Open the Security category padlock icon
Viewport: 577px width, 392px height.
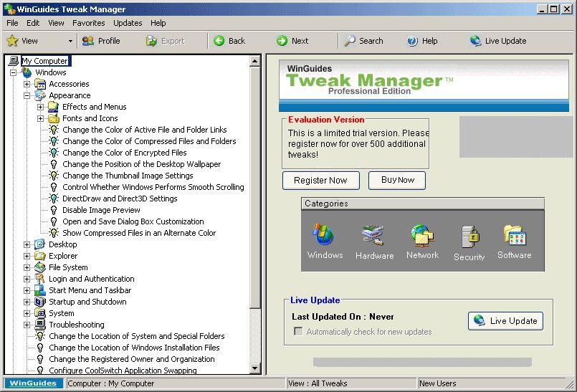point(469,236)
